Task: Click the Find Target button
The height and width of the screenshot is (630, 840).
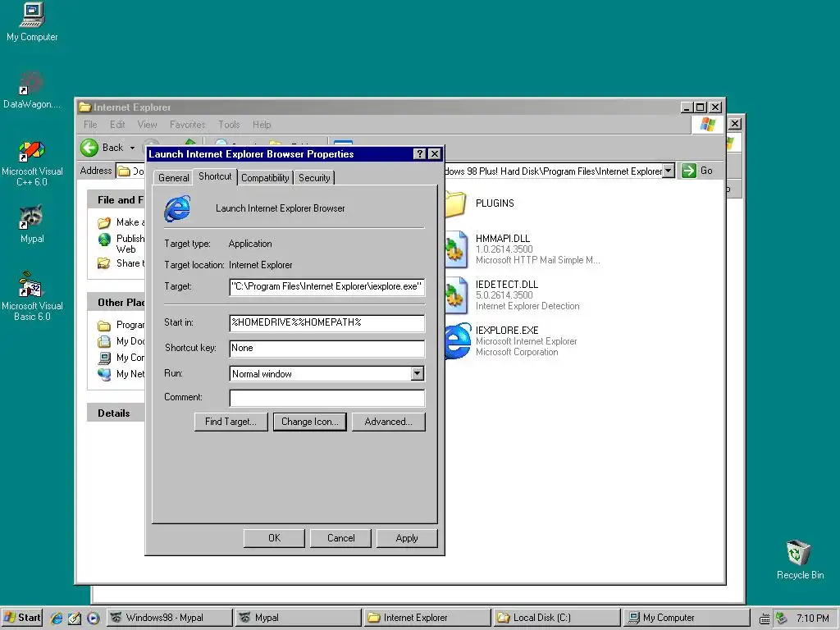Action: pyautogui.click(x=231, y=422)
